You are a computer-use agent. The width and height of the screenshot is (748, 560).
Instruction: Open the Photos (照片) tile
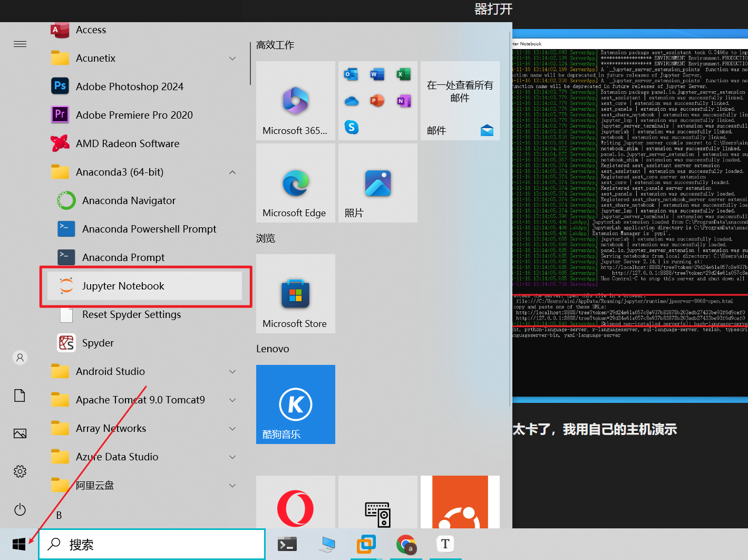(x=378, y=183)
